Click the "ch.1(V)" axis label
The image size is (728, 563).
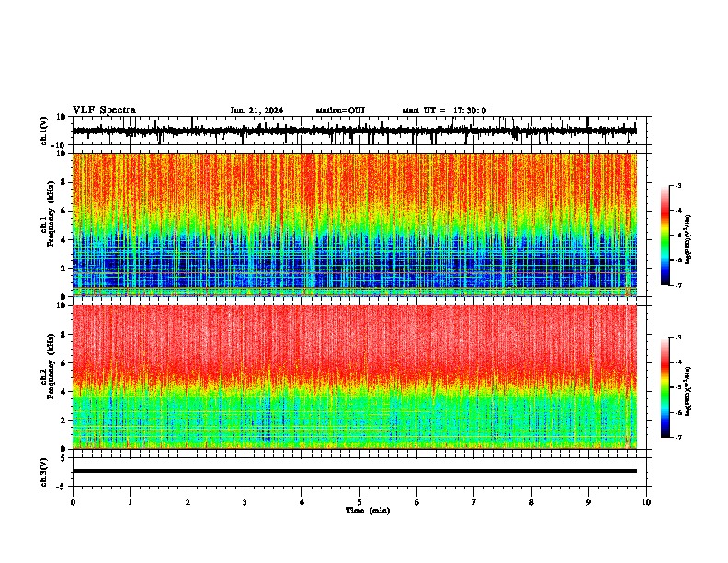coord(44,131)
